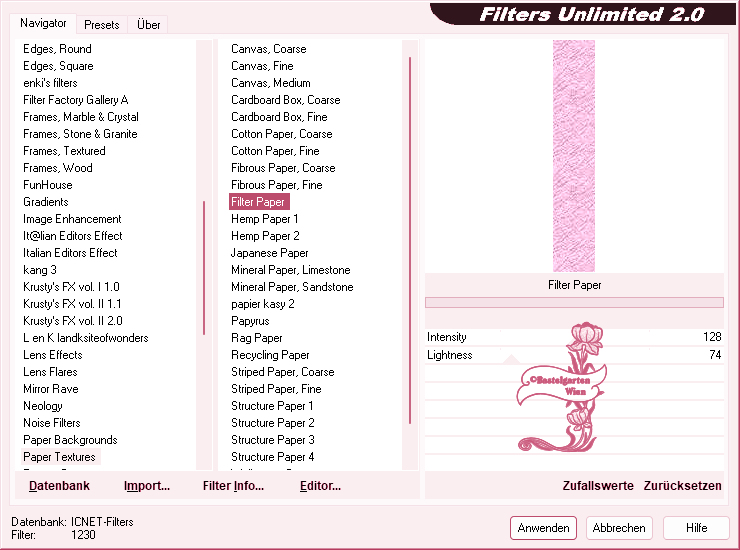Select Image Enhancement category

[72, 219]
